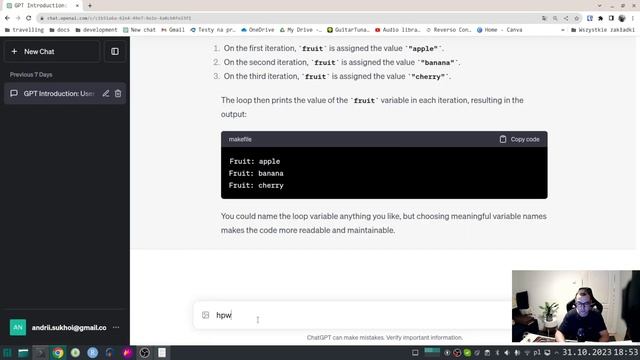Go forward with the browser forward arrow
Image resolution: width=640 pixels, height=360 pixels.
coord(18,18)
